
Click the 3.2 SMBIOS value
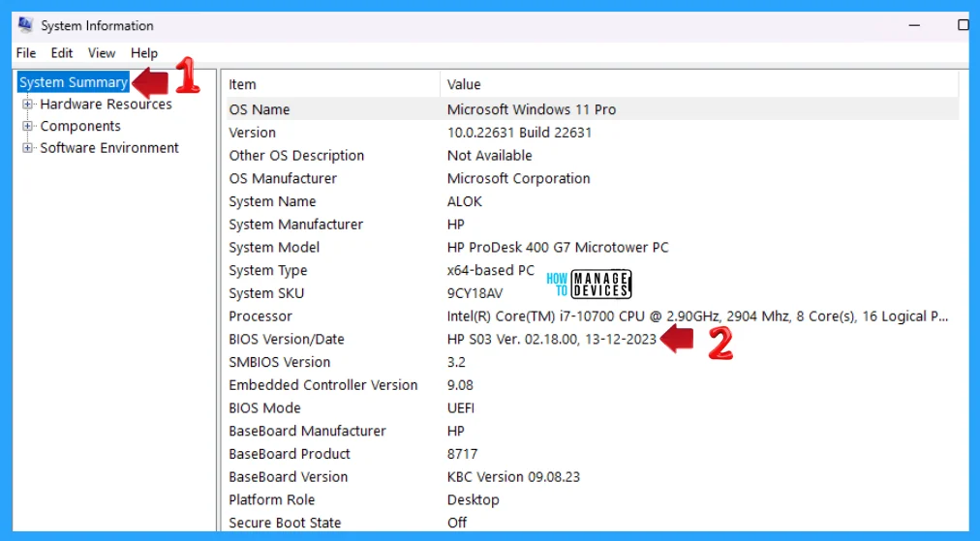[456, 362]
